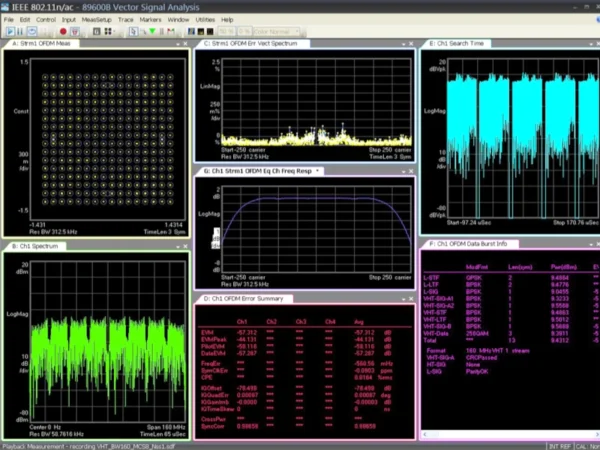Click the gray bars icon before red M

pyautogui.click(x=161, y=31)
